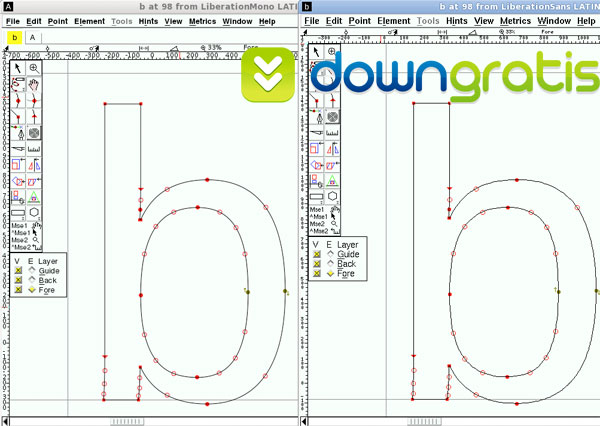Click scroll-left arrow of LiberationMono window scrollbar

(x=5, y=422)
